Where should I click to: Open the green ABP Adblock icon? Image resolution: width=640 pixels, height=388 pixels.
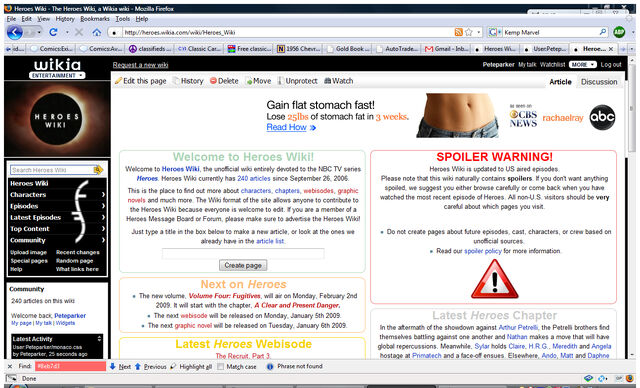(x=619, y=32)
